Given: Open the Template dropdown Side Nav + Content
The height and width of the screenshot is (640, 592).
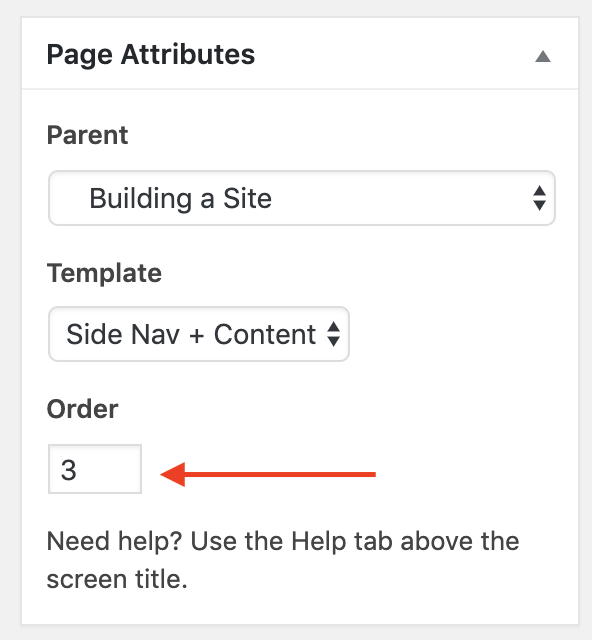Looking at the screenshot, I should (x=199, y=334).
